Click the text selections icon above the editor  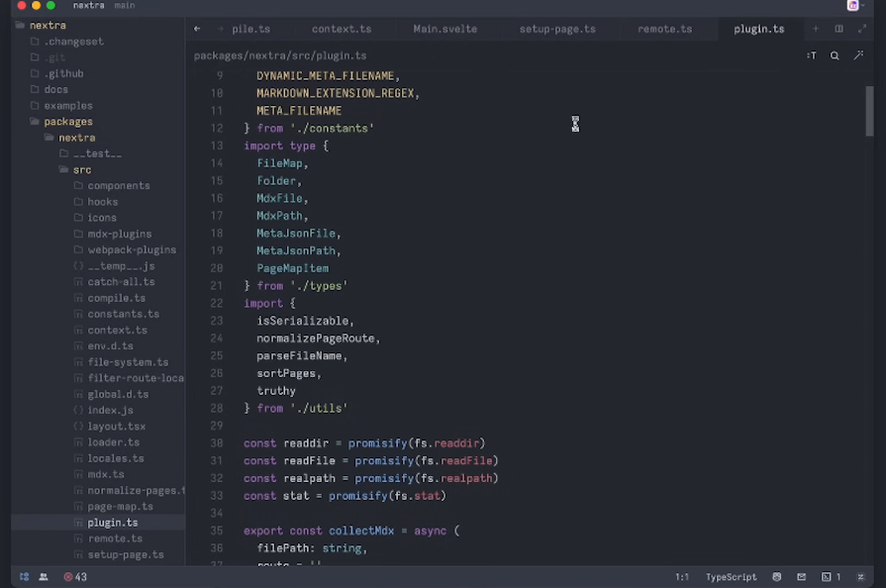click(x=811, y=55)
